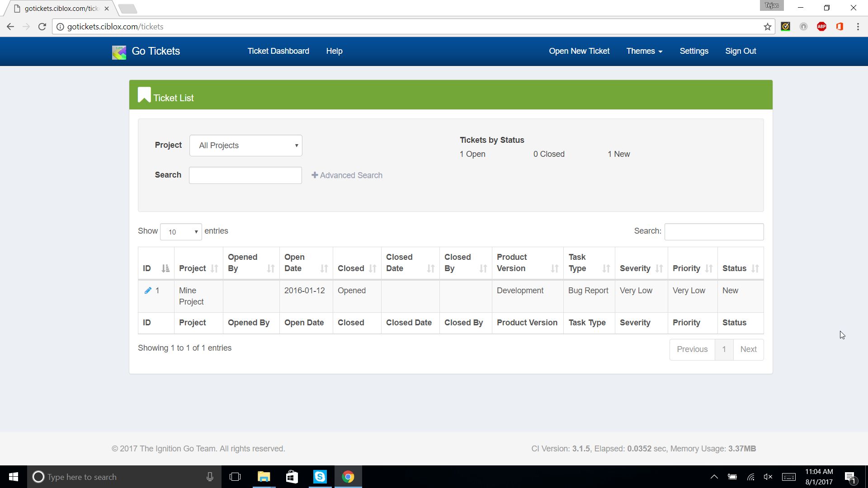Screen dimensions: 868x488
Task: Open the All Projects dropdown
Action: (245, 145)
